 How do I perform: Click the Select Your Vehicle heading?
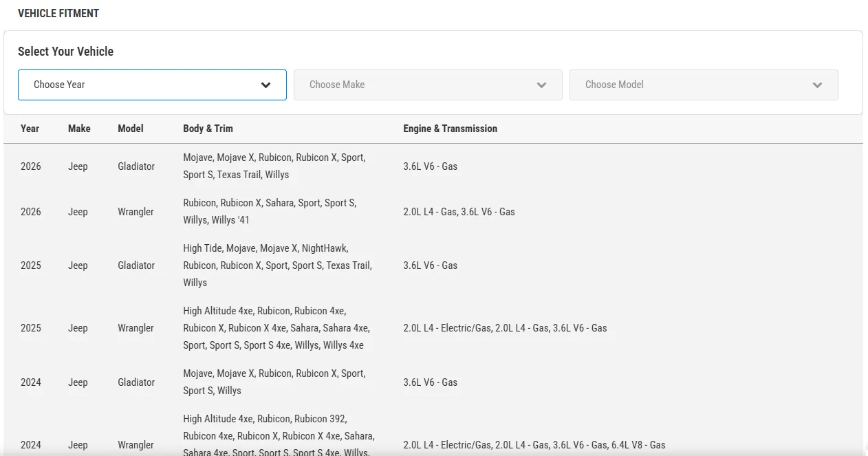coord(65,52)
